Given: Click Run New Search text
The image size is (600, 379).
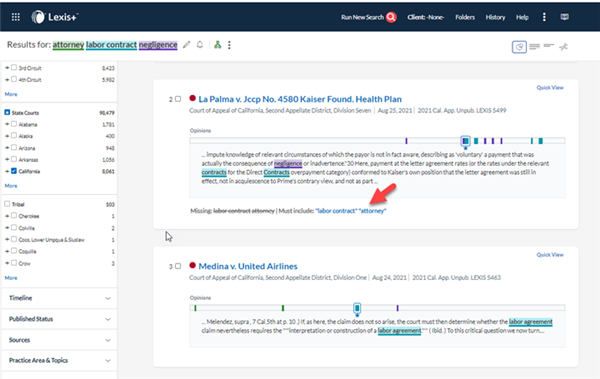Looking at the screenshot, I should 362,17.
